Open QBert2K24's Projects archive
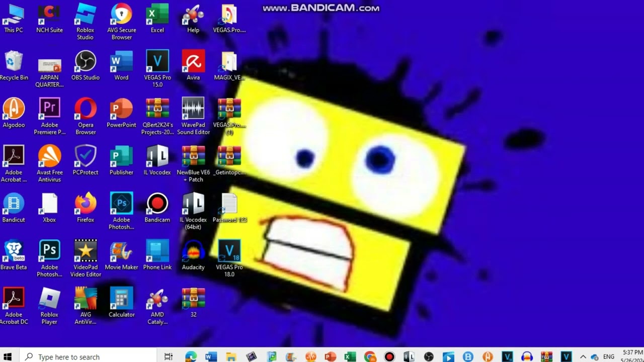Viewport: 644px width, 362px height. tap(157, 117)
